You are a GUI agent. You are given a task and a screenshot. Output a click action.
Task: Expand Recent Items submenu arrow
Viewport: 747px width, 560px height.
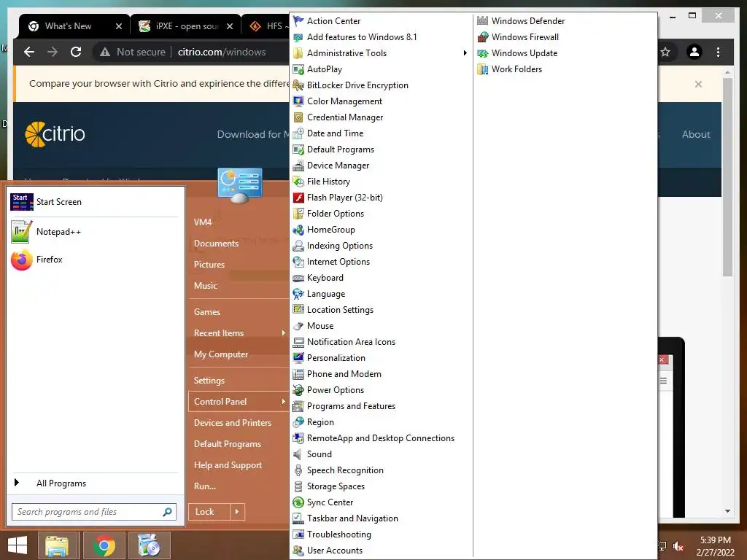tap(284, 332)
